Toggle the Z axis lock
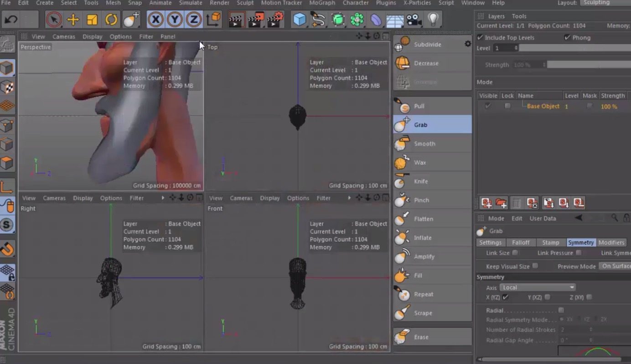 click(194, 20)
